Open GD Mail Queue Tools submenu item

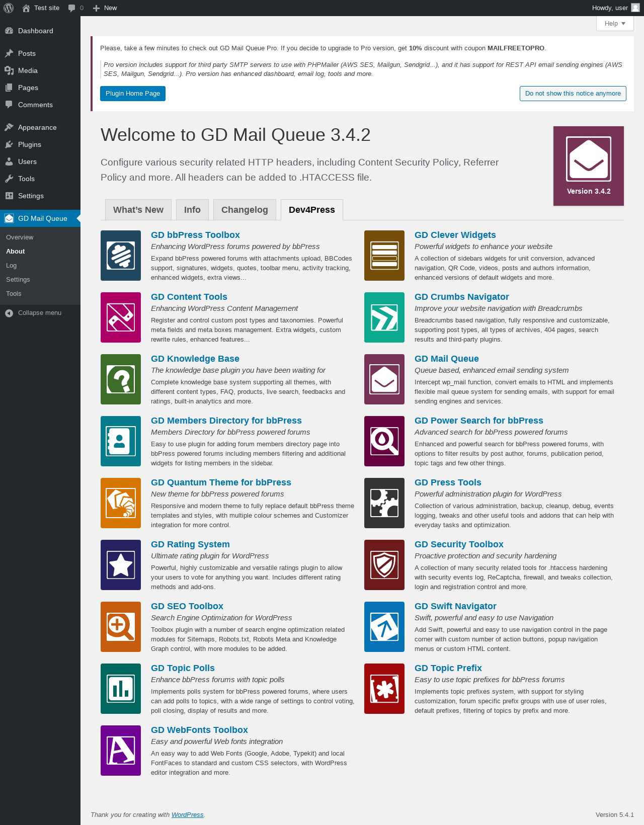[x=40, y=293]
